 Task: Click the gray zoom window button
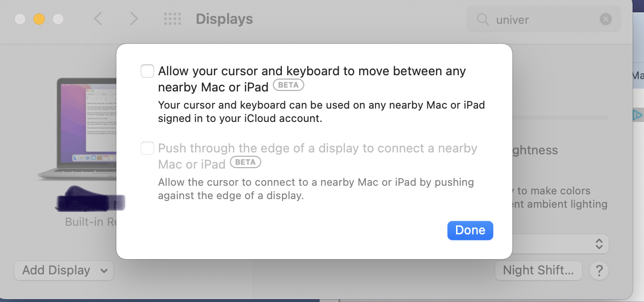coord(58,19)
